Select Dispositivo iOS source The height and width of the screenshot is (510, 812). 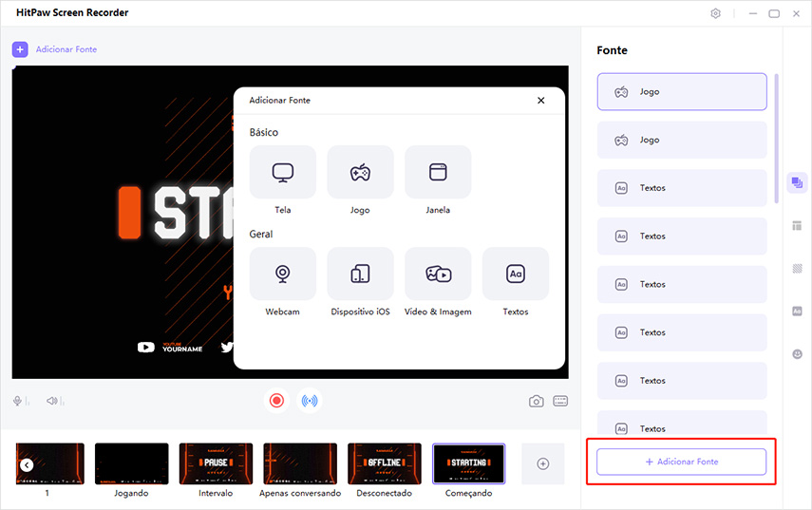(x=361, y=274)
